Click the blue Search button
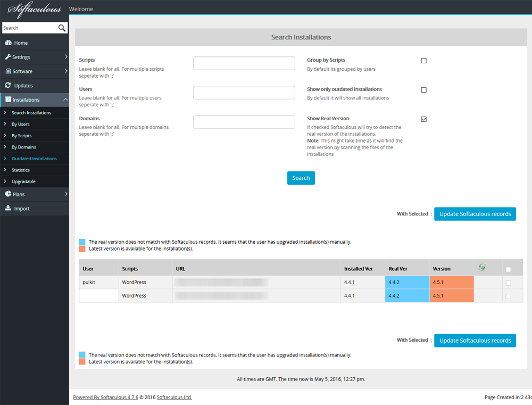 [x=301, y=178]
